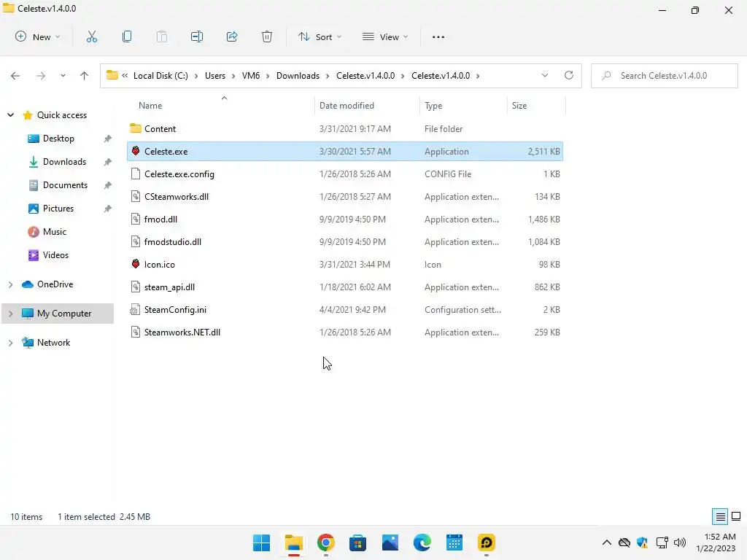Screen dimensions: 747x560
Task: Expand the OneDrive tree node
Action: pos(10,284)
